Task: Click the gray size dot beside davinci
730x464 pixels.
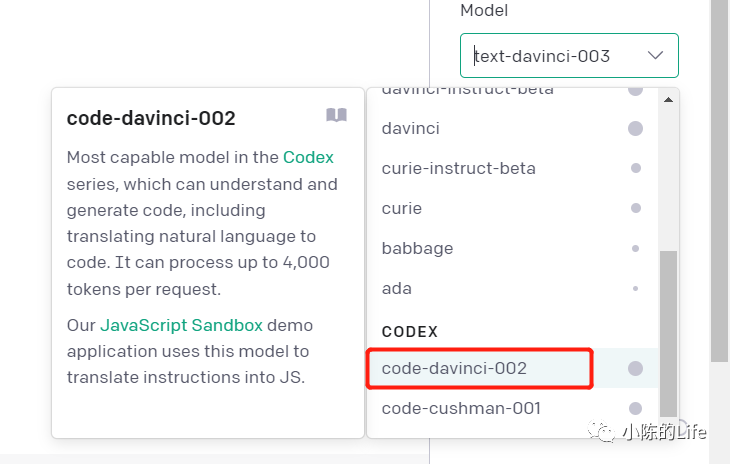Action: point(635,128)
